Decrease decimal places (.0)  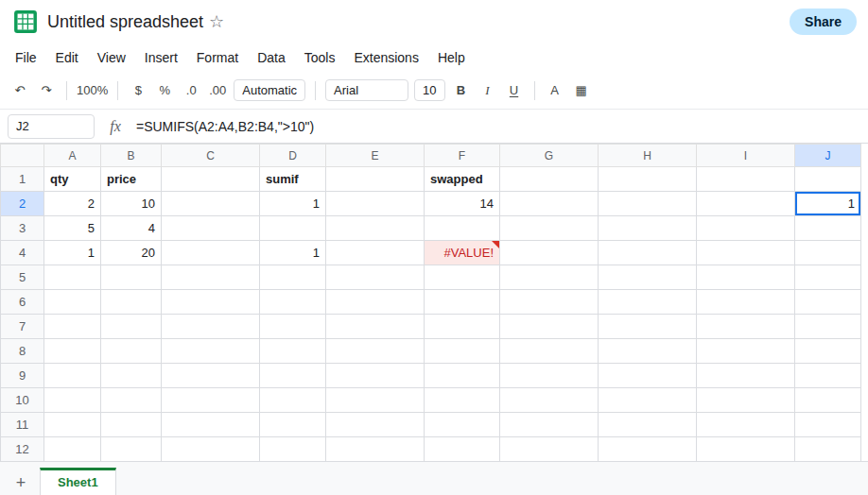coord(191,90)
